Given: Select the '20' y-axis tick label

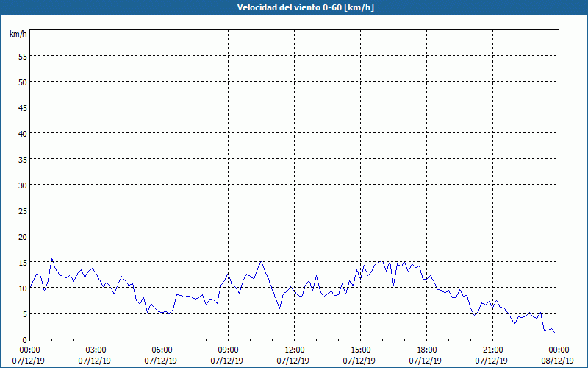Looking at the screenshot, I should tap(23, 237).
